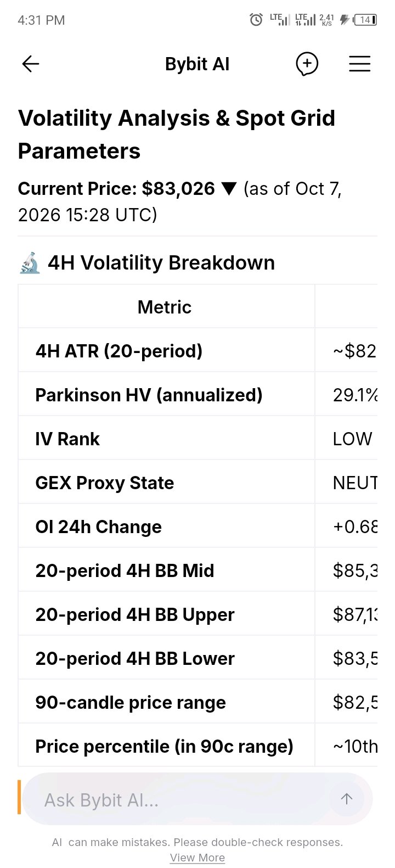Tap the Metric column header
Screen dimensions: 395x868
point(165,306)
